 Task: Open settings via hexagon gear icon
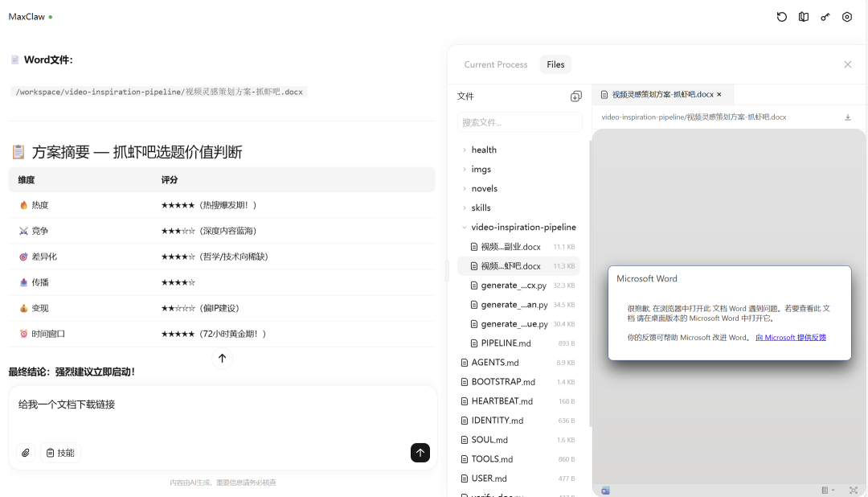[x=847, y=17]
